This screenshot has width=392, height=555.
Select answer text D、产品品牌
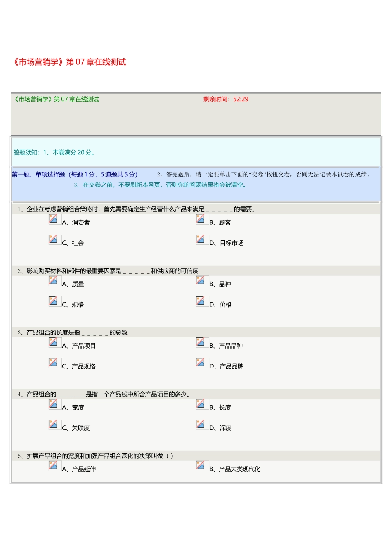point(227,367)
